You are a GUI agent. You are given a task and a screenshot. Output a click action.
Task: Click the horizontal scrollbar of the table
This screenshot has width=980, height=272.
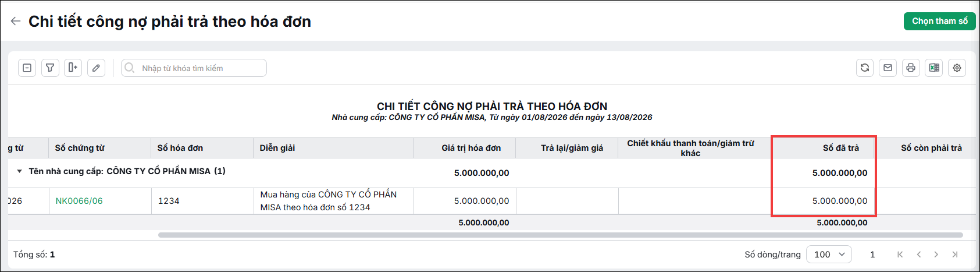click(560, 235)
